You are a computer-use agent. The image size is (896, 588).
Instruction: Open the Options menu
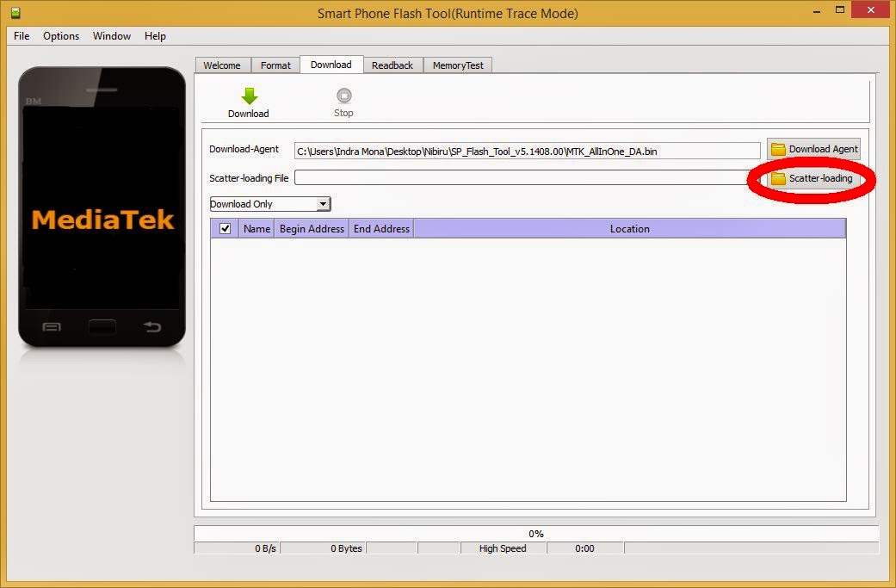61,36
